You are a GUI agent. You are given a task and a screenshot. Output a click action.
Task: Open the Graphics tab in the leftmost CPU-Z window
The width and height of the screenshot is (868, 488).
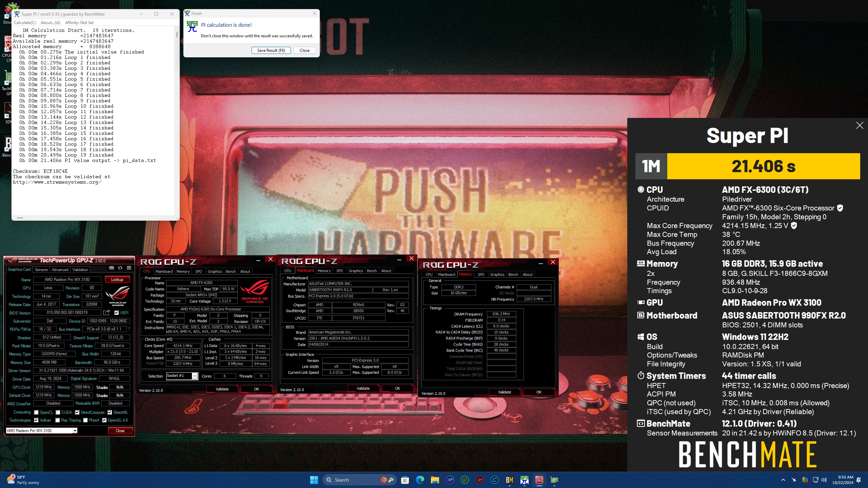pyautogui.click(x=215, y=271)
